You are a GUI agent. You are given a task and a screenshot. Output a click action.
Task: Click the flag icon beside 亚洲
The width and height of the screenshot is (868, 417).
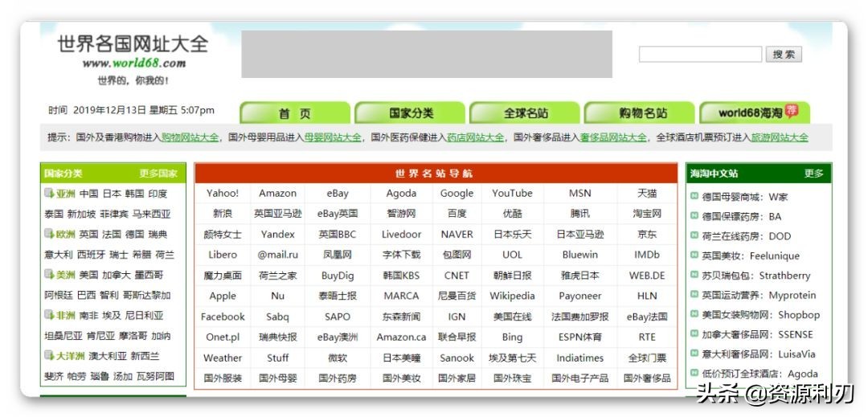click(50, 194)
